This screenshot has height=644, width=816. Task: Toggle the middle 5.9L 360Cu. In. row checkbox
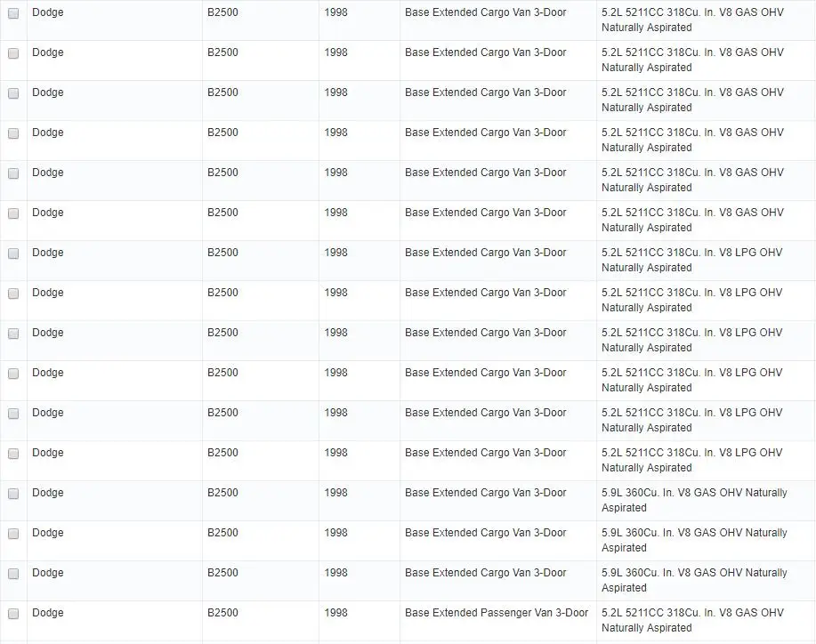[13, 533]
